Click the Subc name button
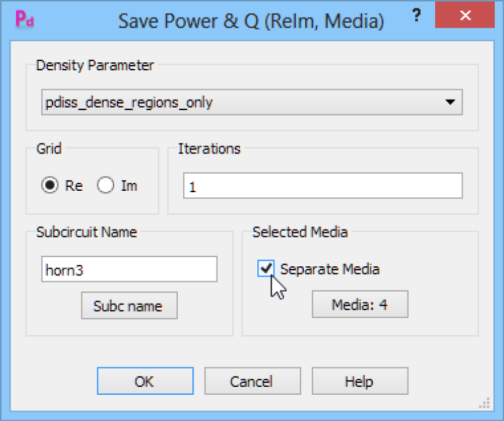Viewport: 504px width, 421px height. coord(129,306)
